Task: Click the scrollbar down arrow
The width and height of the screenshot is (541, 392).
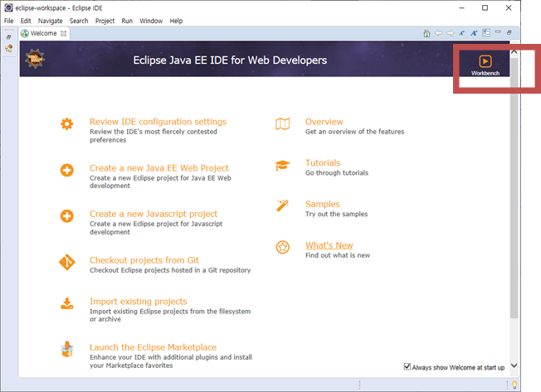Action: tap(514, 365)
